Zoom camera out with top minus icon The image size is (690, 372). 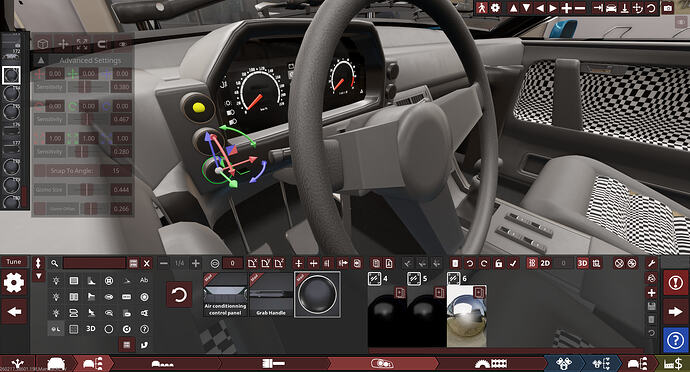coord(580,8)
